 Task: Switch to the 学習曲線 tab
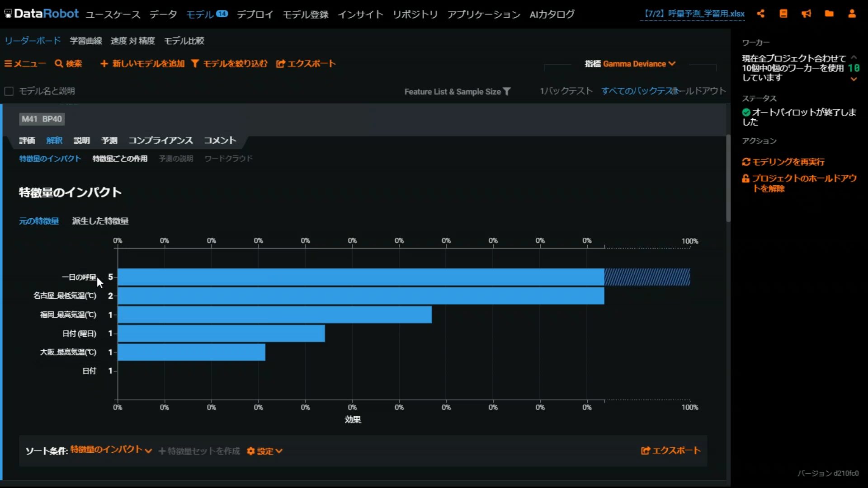[x=86, y=41]
